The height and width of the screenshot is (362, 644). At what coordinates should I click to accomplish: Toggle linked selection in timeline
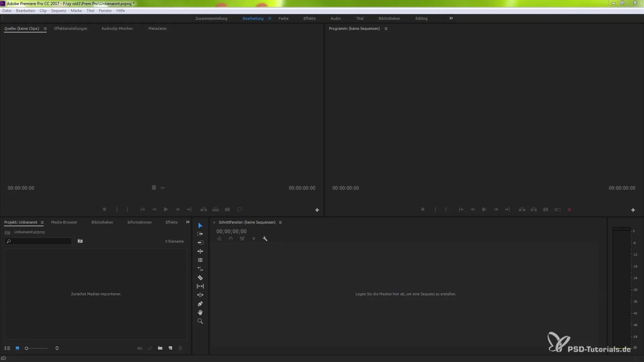coord(242,239)
